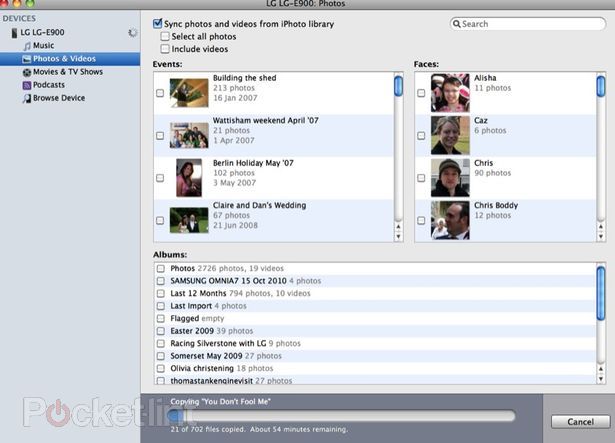Click Chris Boddy's face thumbnail
The height and width of the screenshot is (443, 615).
coord(450,220)
